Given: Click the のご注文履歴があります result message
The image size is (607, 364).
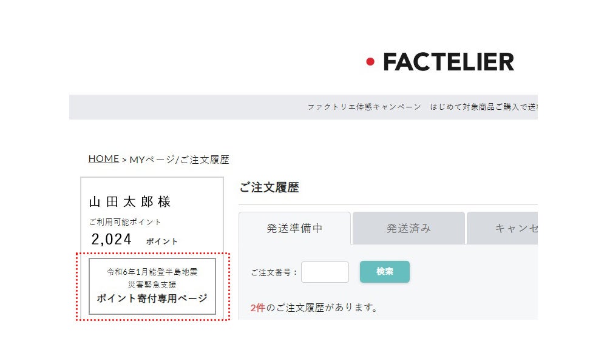Looking at the screenshot, I should point(322,308).
